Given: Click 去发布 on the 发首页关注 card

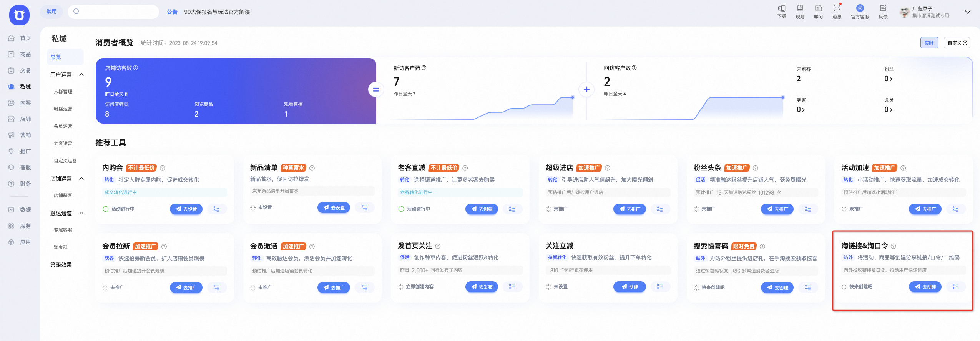Looking at the screenshot, I should pyautogui.click(x=482, y=287).
